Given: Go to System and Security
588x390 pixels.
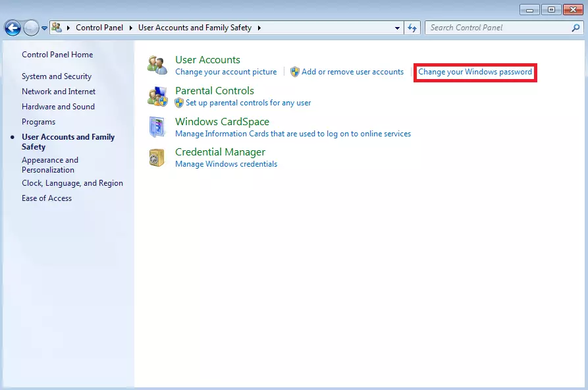Looking at the screenshot, I should pyautogui.click(x=57, y=76).
